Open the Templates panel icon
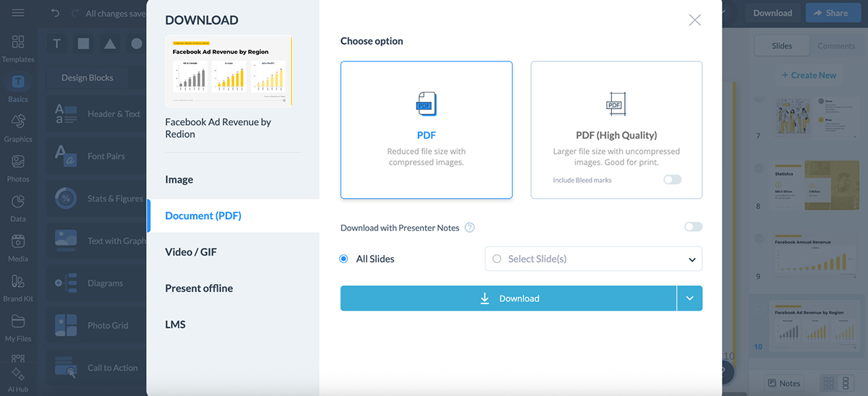The image size is (868, 396). [18, 43]
